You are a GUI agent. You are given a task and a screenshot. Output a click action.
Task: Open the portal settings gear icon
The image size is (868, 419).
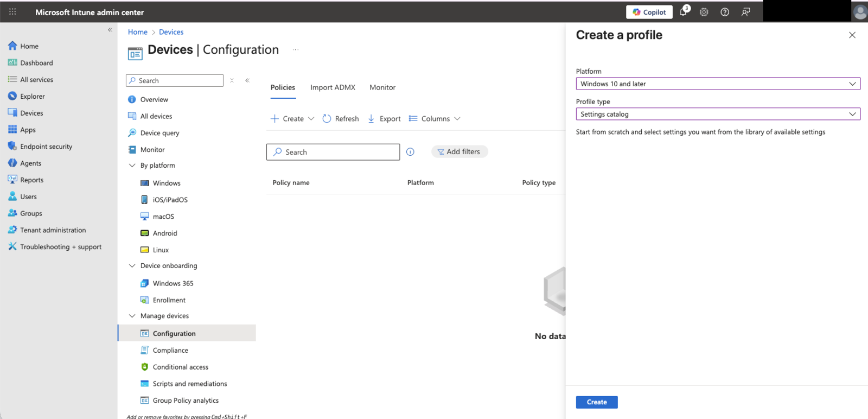click(x=704, y=12)
